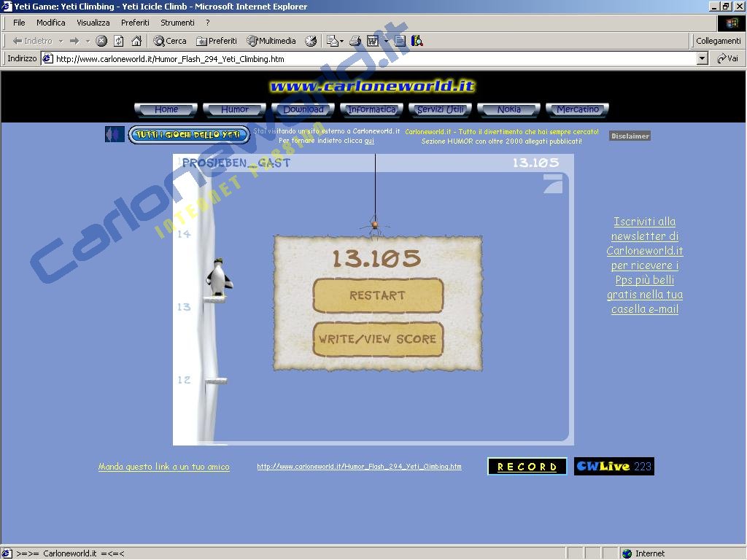
Task: Go to the Mercatino site section
Action: pyautogui.click(x=578, y=110)
